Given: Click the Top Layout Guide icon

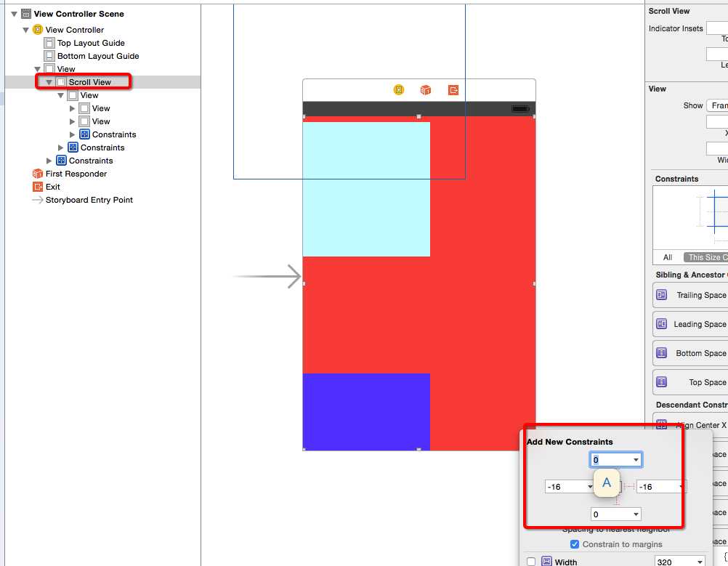Looking at the screenshot, I should (x=49, y=43).
